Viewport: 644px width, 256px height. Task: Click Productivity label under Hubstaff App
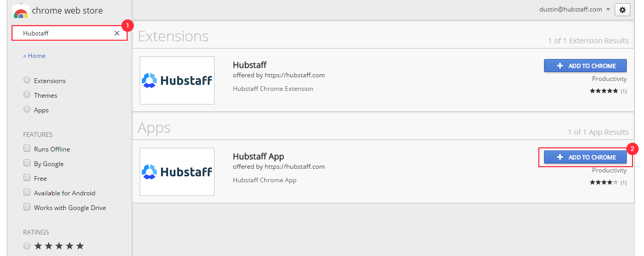pyautogui.click(x=609, y=170)
